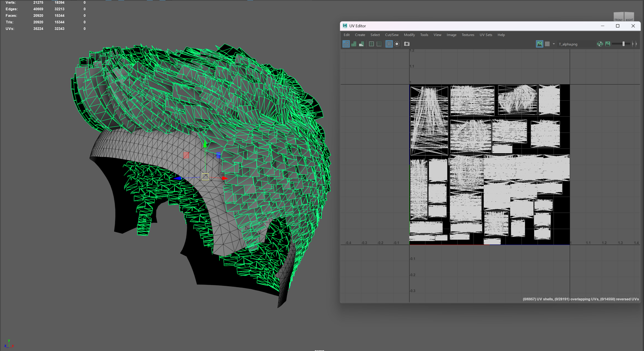Open the Help menu in UV Editor
Screen dimensions: 644x351
501,35
